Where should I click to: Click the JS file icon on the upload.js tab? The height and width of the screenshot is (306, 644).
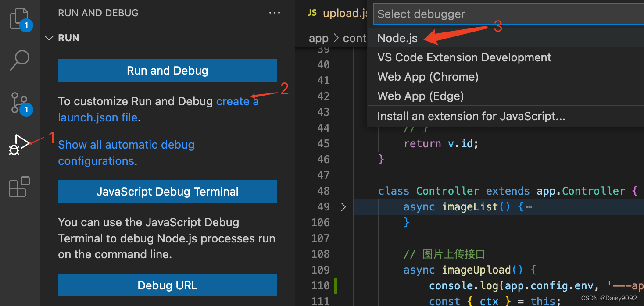[311, 13]
